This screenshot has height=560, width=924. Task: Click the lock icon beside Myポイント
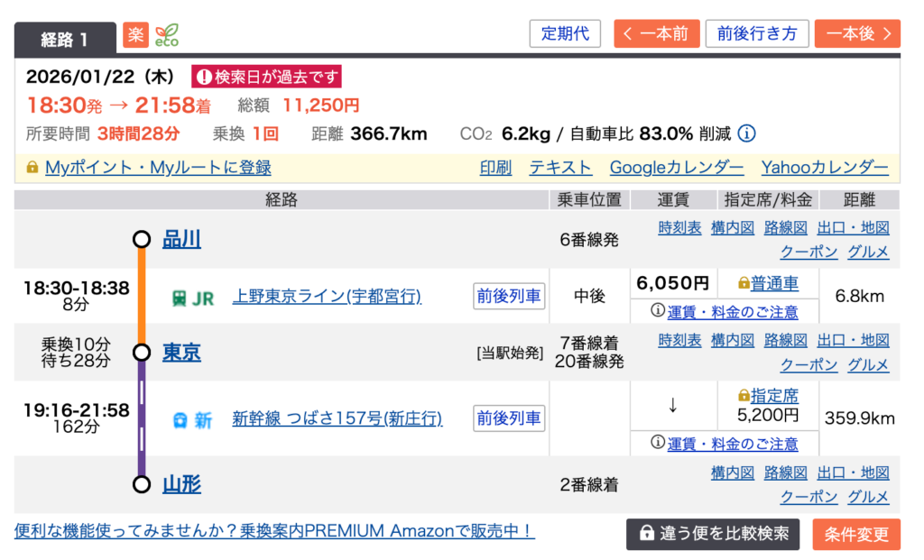[32, 168]
